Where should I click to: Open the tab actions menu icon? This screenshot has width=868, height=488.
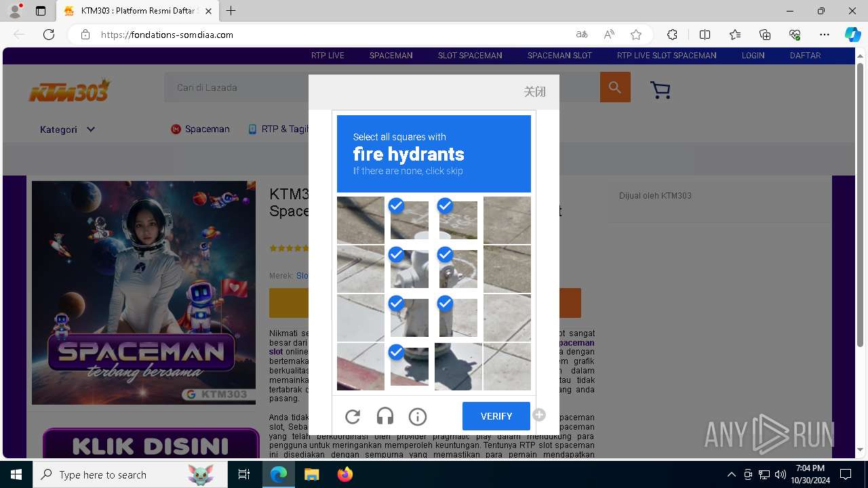(41, 11)
